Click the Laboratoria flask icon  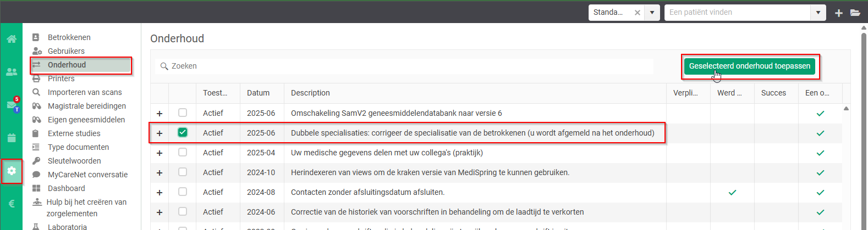pos(36,227)
